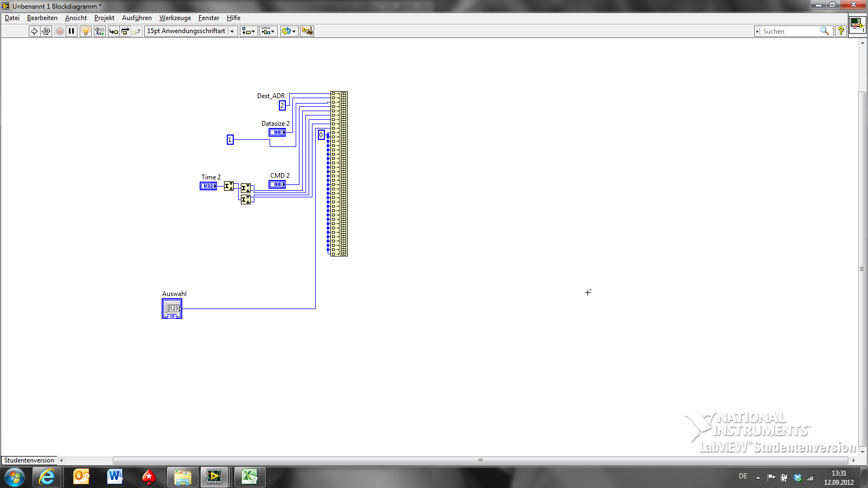This screenshot has width=868, height=488.
Task: Open the Reorder dropdown
Action: click(x=289, y=31)
